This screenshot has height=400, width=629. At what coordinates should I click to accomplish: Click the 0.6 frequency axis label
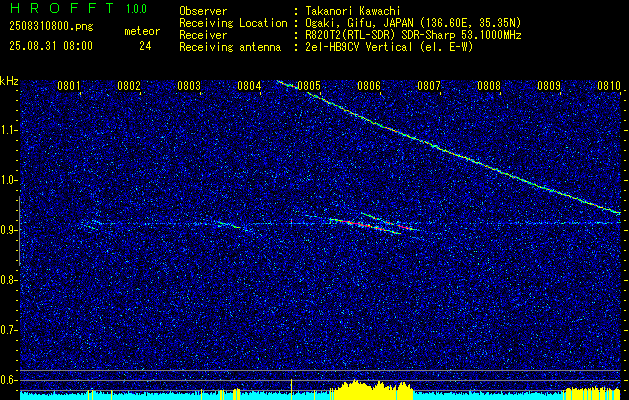[8, 380]
